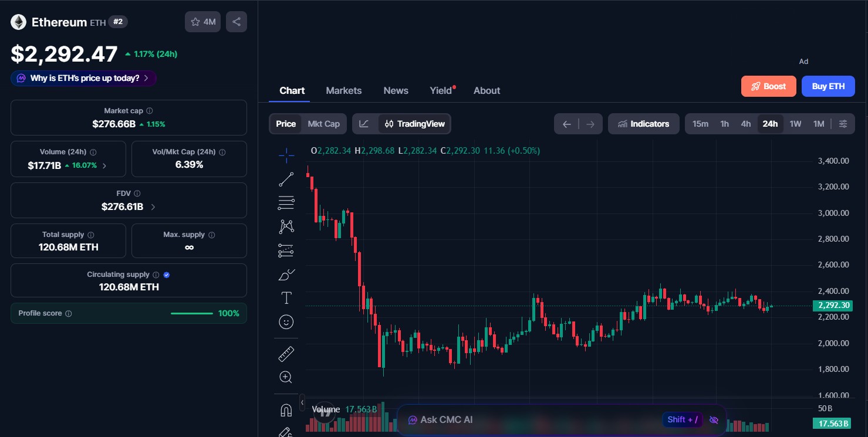Click the Ethereum logo icon

click(19, 22)
